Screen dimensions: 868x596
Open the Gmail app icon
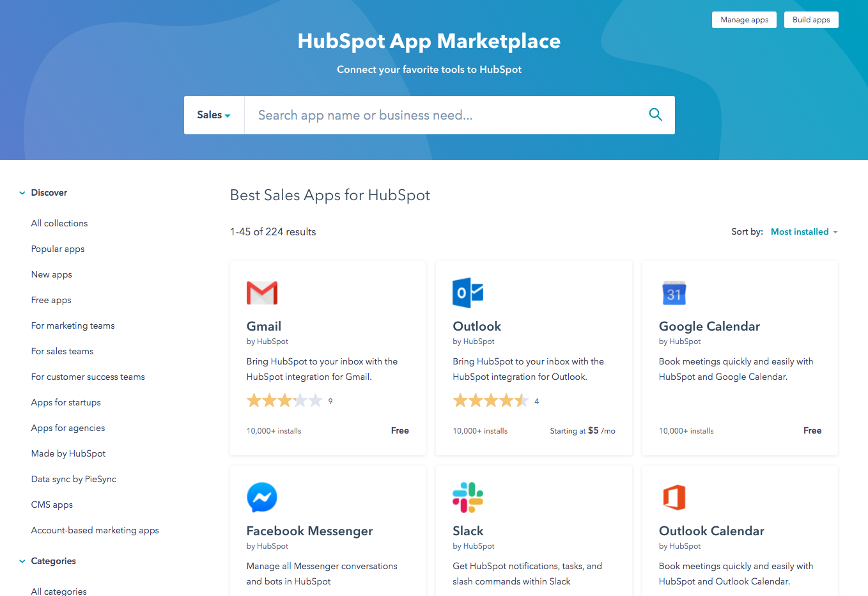click(x=262, y=292)
